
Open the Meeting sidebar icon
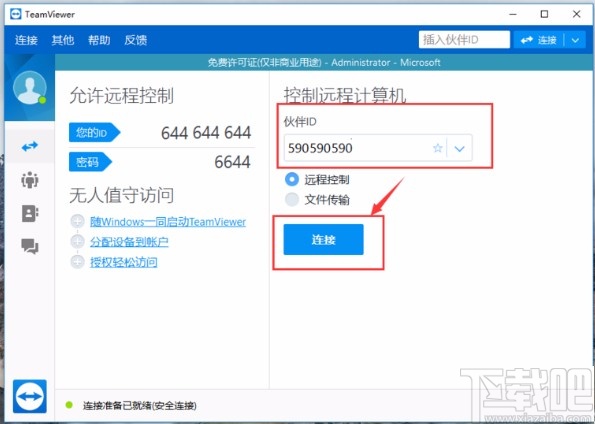[x=30, y=180]
